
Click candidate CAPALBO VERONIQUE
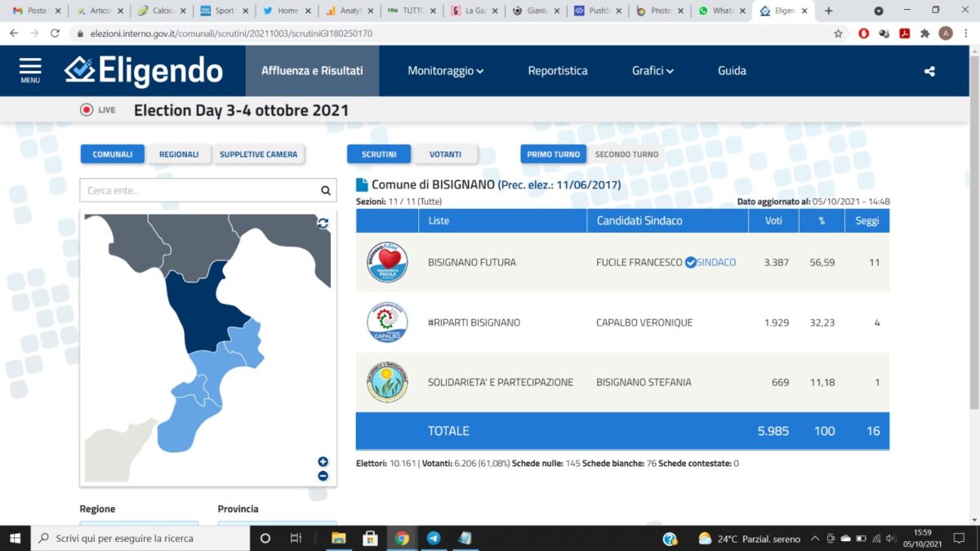tap(644, 322)
